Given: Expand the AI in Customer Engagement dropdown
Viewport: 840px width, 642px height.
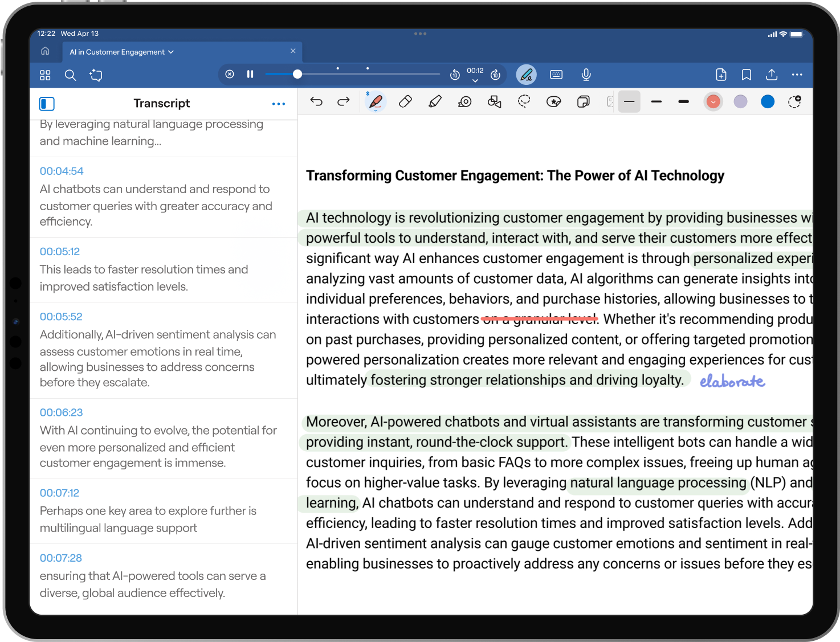Looking at the screenshot, I should (x=171, y=52).
